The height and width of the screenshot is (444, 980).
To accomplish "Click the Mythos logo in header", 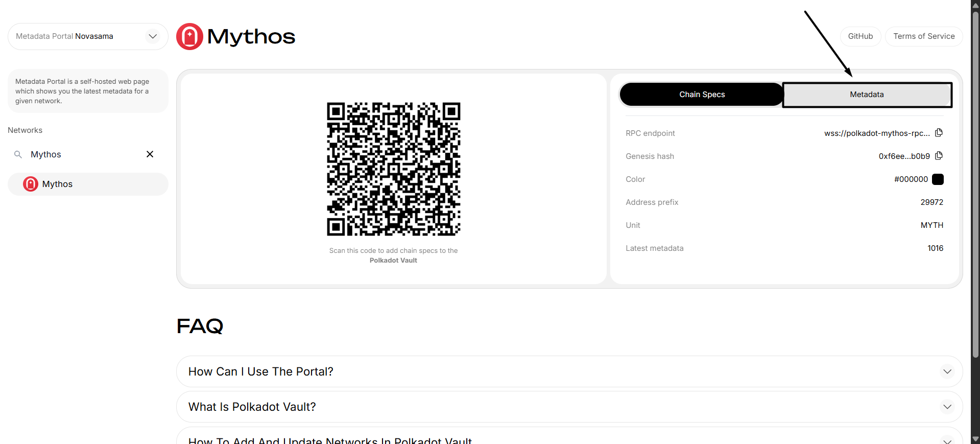I will (x=189, y=37).
